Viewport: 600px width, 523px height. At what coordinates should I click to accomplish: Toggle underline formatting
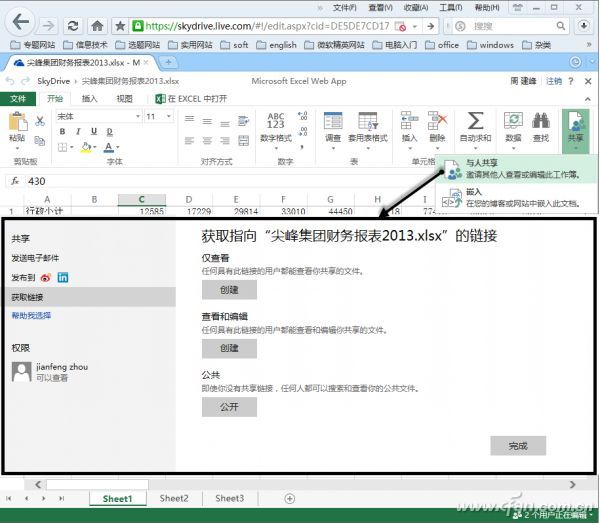(94, 132)
